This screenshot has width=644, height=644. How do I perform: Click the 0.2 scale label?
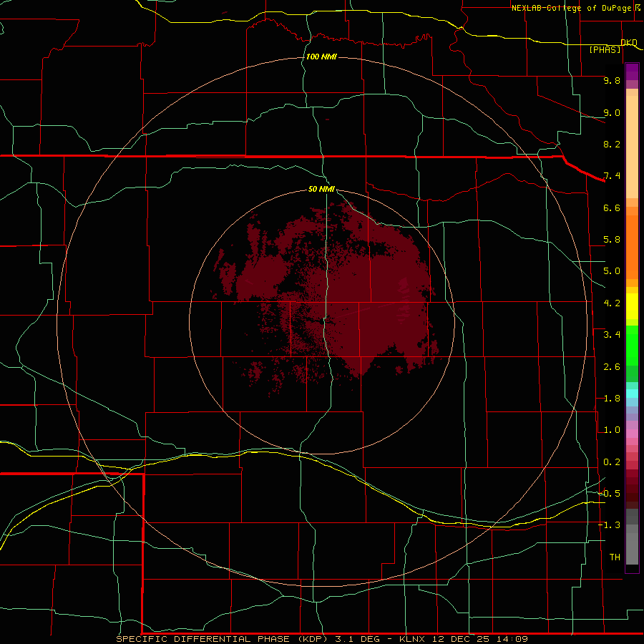click(x=612, y=462)
